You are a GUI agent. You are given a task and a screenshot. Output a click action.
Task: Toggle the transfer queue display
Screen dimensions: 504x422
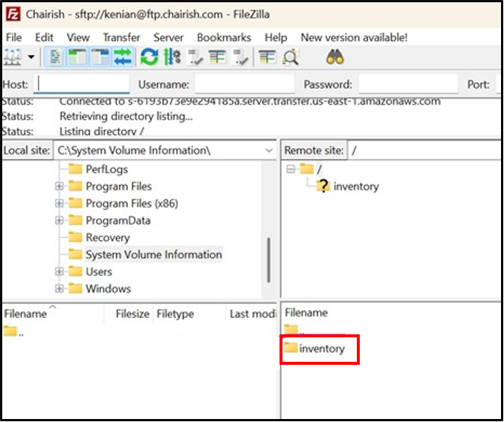[x=123, y=58]
